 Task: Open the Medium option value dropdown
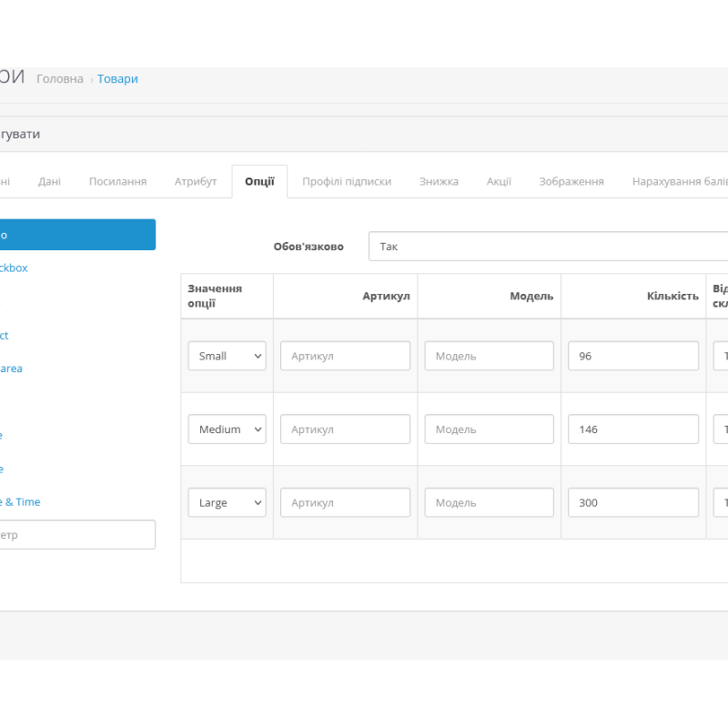pyautogui.click(x=227, y=430)
